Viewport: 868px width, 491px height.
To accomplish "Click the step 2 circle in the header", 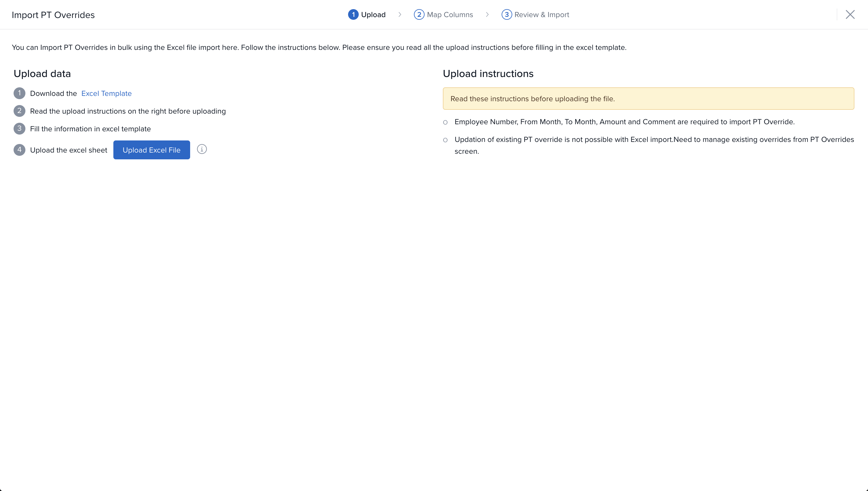I will (x=419, y=14).
